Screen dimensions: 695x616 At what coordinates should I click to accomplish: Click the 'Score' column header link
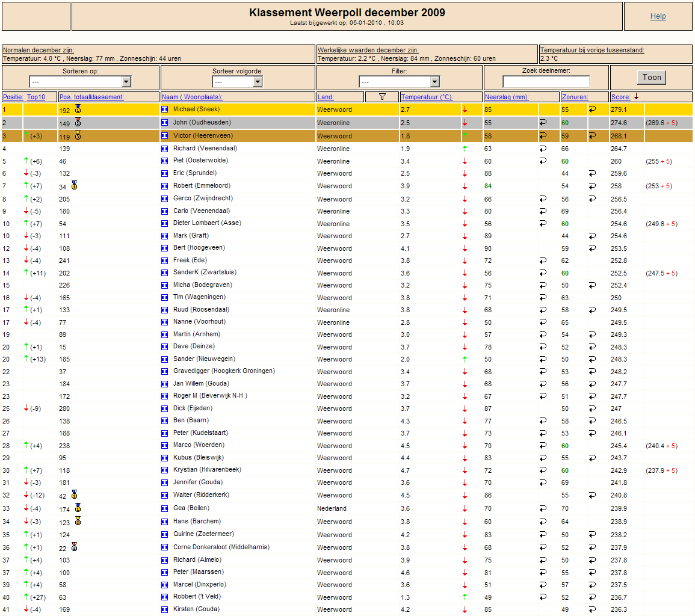pyautogui.click(x=621, y=97)
